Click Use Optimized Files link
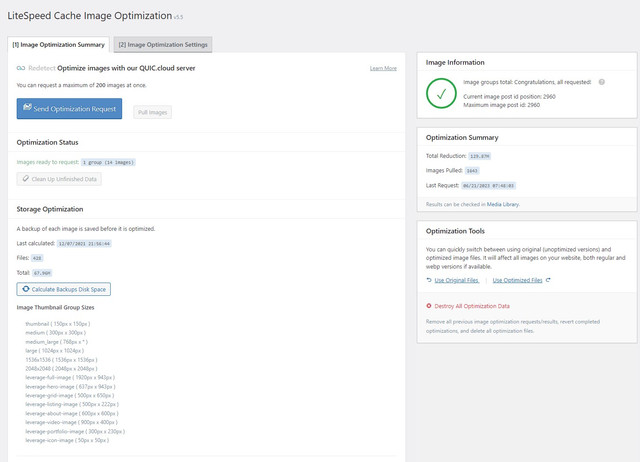The image size is (640, 462). click(x=517, y=280)
